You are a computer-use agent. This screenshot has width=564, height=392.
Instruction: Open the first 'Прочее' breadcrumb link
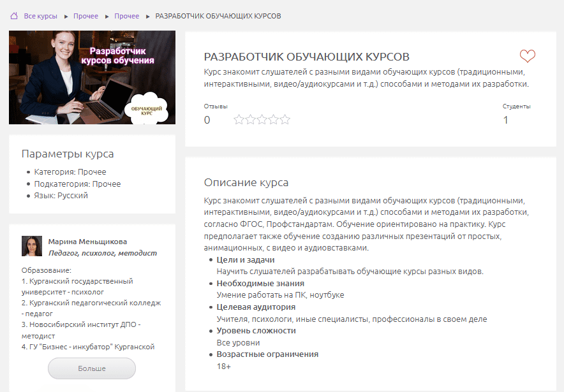[x=85, y=16]
